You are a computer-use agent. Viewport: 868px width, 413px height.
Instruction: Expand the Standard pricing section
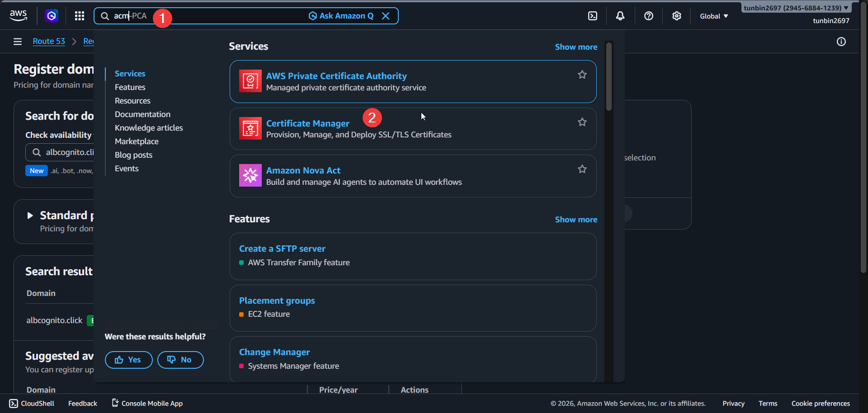coord(30,216)
